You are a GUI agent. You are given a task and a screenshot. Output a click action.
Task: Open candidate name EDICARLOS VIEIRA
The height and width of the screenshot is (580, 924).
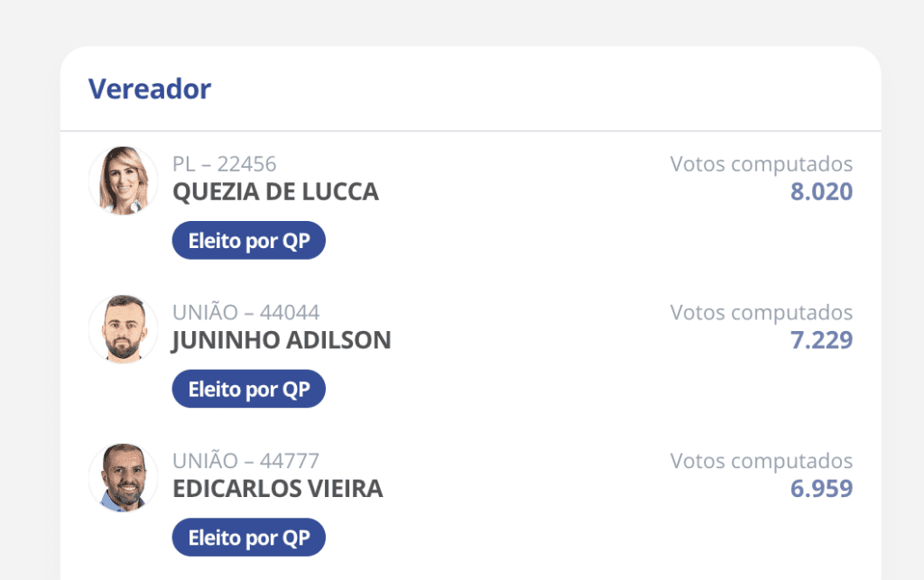tap(278, 489)
